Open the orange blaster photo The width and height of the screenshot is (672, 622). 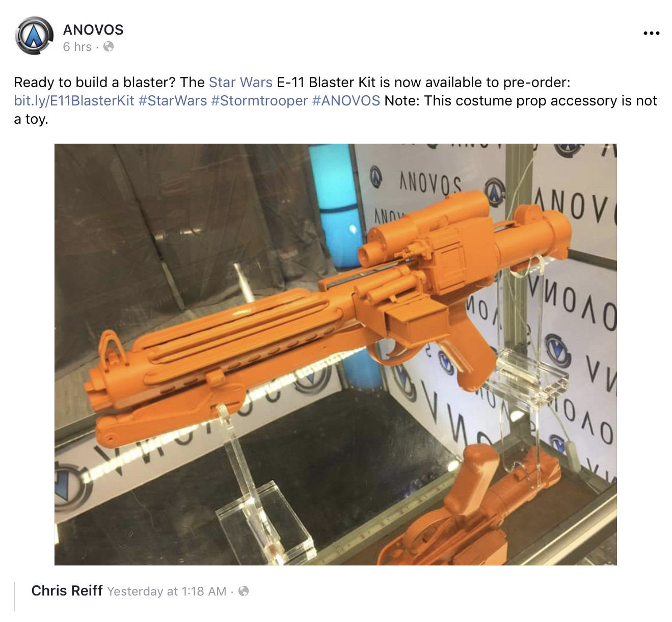335,354
